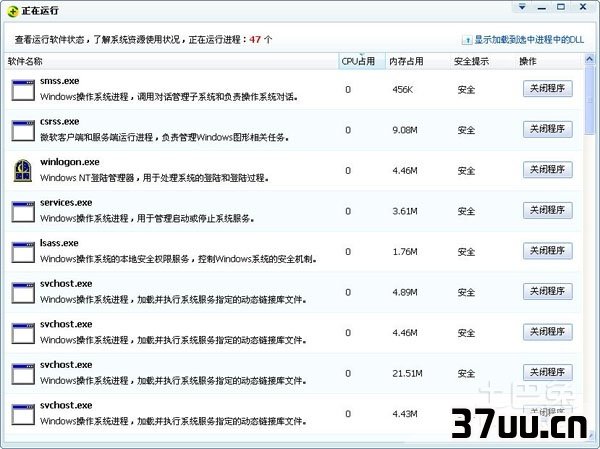The width and height of the screenshot is (600, 449).
Task: Click the icon beside the 4.43M svchost.exe
Action: pyautogui.click(x=23, y=415)
